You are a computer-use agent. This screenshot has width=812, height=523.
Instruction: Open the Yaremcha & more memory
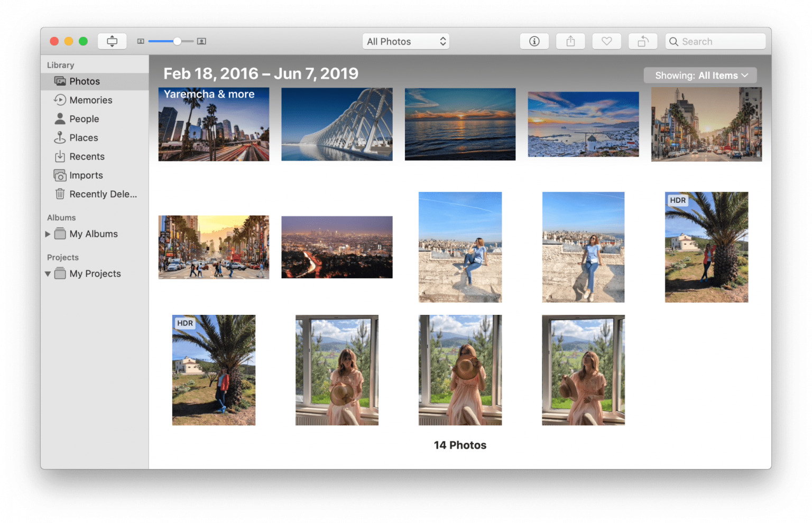point(214,124)
